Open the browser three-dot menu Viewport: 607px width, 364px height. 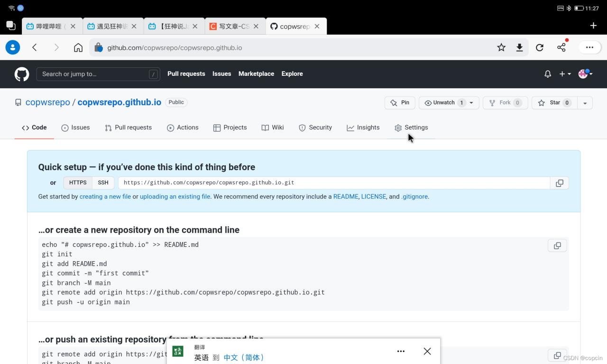click(x=589, y=47)
